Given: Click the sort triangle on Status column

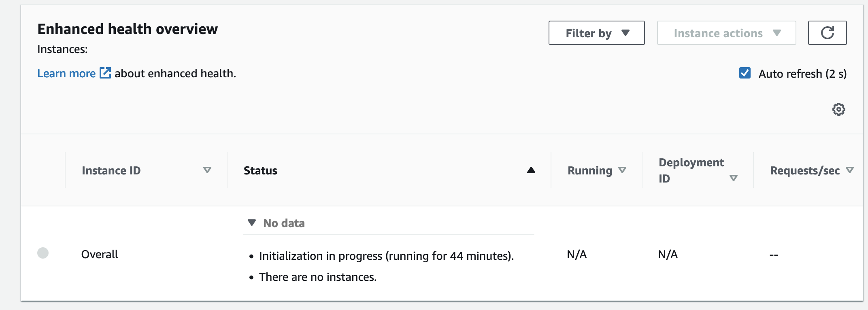Looking at the screenshot, I should click(x=531, y=170).
